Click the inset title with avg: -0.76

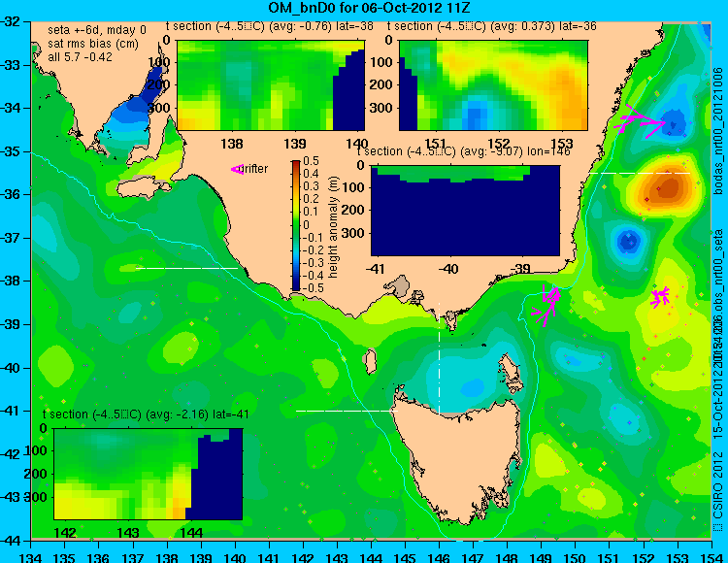pos(269,26)
